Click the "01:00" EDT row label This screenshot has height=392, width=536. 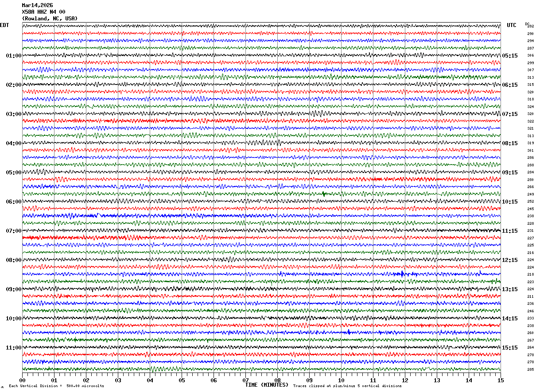[x=14, y=56]
